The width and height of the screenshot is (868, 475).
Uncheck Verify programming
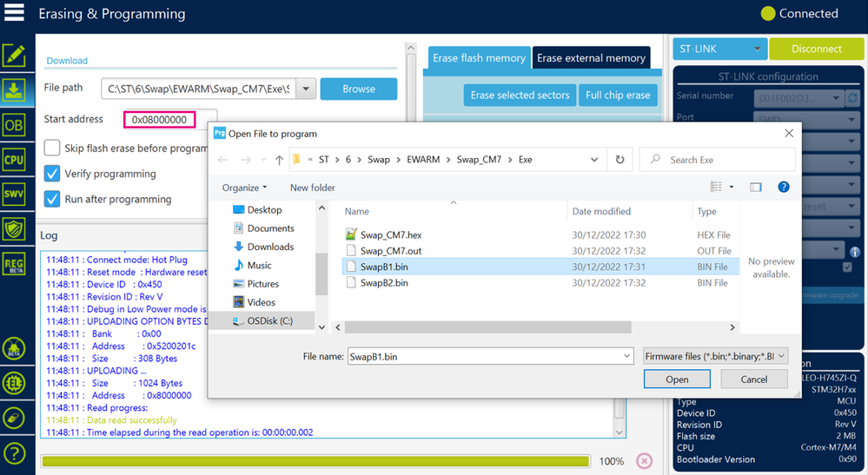[52, 173]
